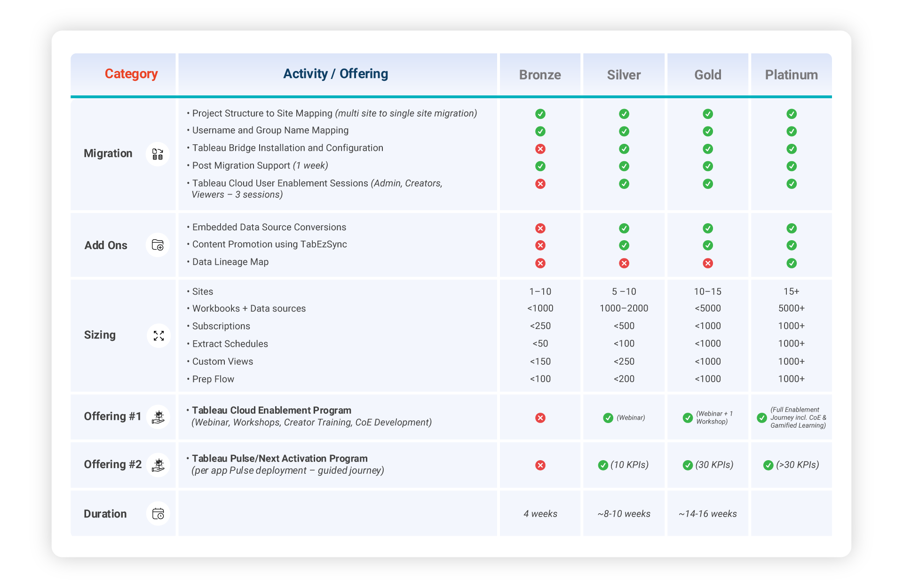903x588 pixels.
Task: Click Silver Workbooks value 1000–2000
Action: click(x=624, y=308)
